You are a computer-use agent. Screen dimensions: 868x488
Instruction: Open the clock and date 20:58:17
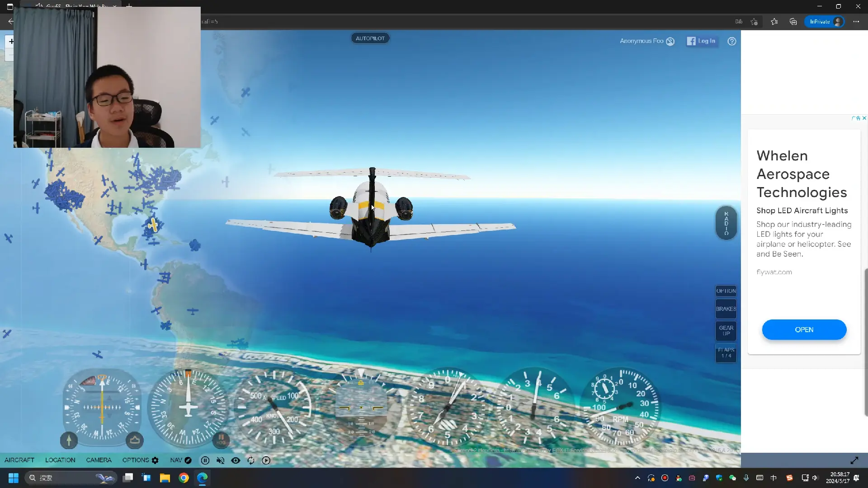point(837,478)
